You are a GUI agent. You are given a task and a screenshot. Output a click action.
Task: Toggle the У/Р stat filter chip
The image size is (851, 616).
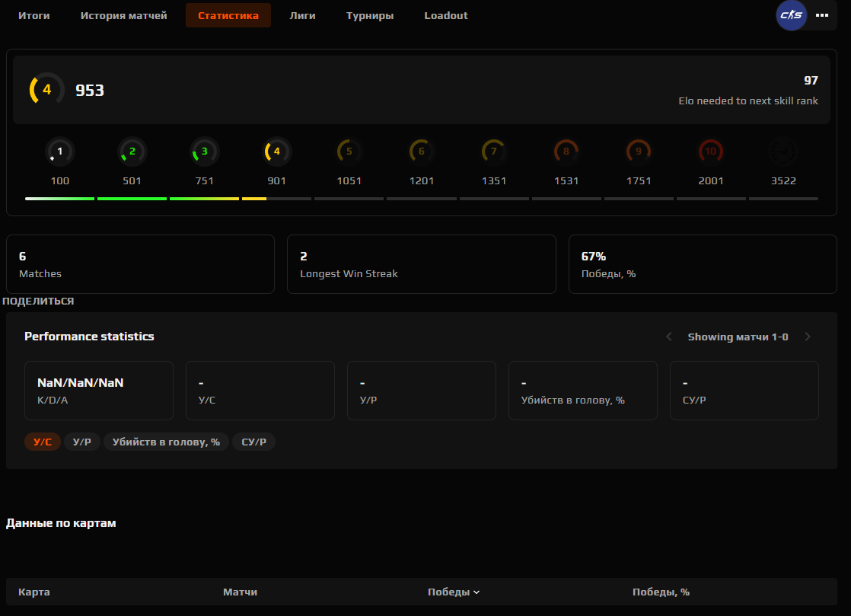tap(81, 442)
